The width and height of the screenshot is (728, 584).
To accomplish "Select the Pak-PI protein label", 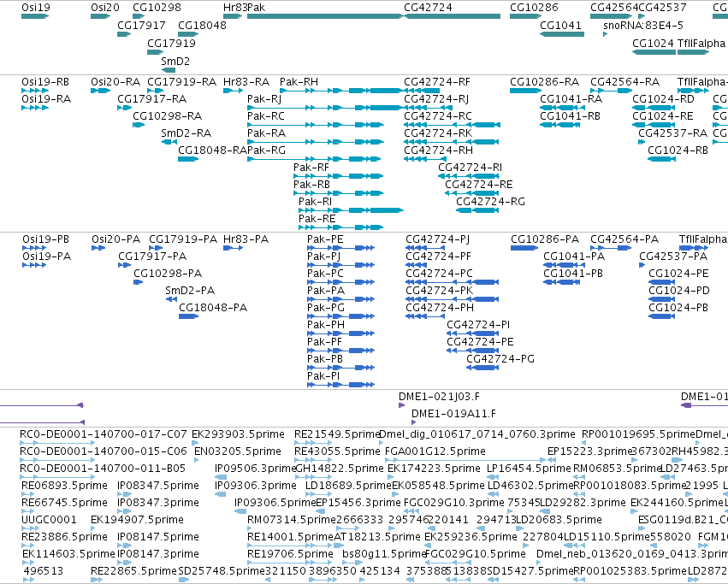I will coord(323,376).
